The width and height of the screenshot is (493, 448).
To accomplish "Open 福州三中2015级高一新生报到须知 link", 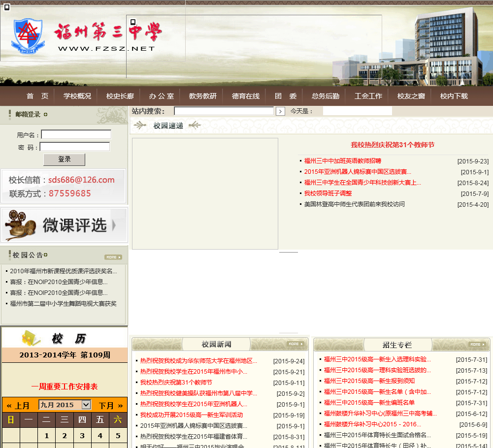I will (x=369, y=381).
